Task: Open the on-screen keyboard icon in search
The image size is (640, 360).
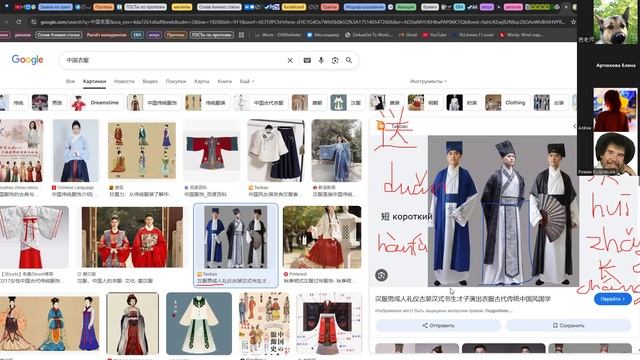Action: pos(307,60)
